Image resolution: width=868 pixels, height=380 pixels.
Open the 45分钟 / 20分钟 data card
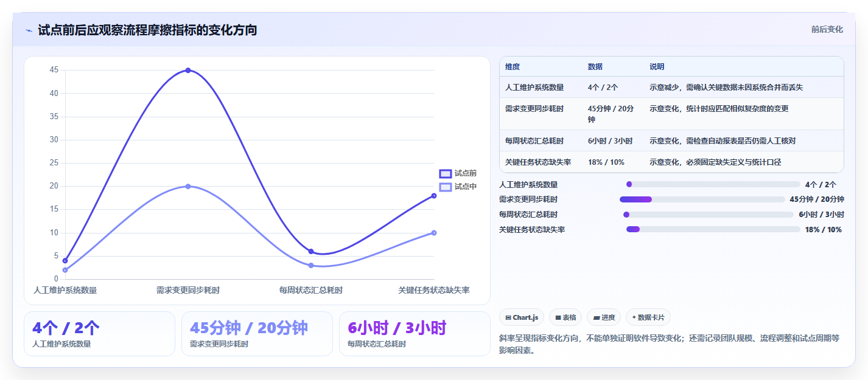point(257,334)
